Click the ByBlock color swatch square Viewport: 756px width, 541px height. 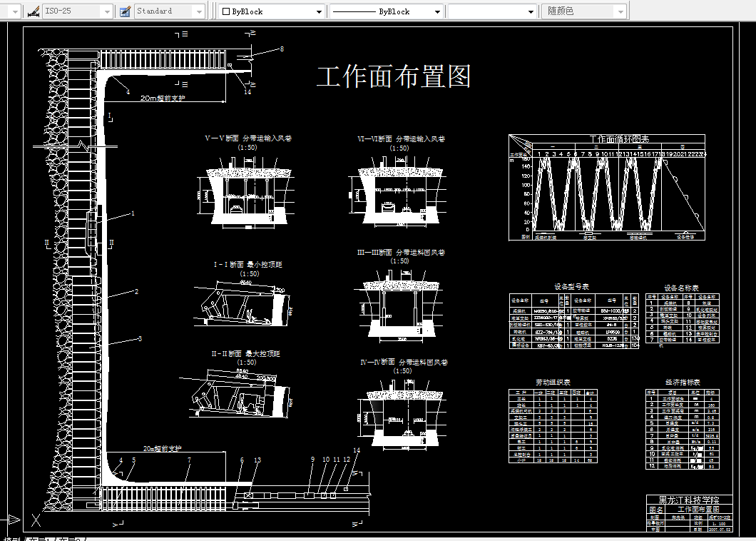pos(225,11)
